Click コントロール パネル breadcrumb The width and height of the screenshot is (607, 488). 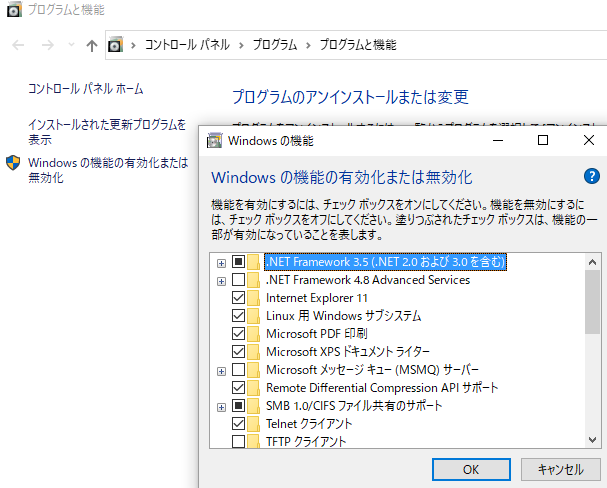(x=187, y=45)
